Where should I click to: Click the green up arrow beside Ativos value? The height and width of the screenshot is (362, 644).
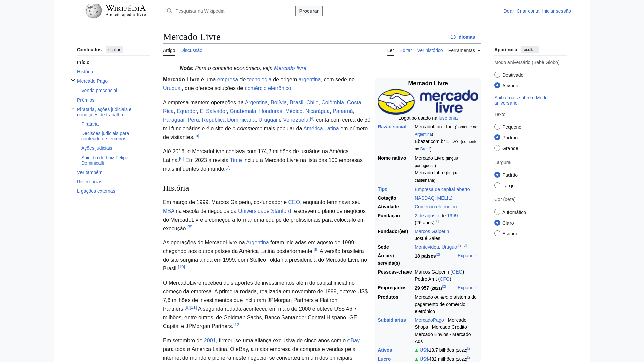(416, 351)
